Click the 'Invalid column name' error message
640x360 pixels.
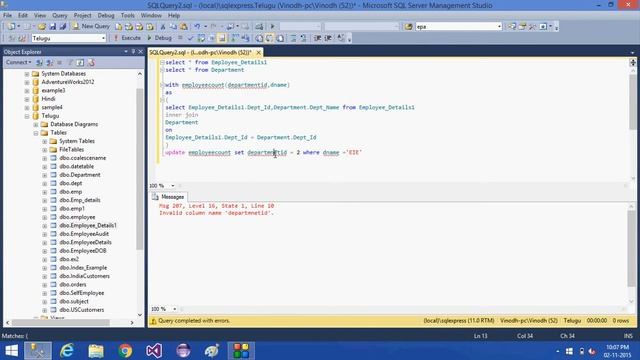tap(216, 213)
